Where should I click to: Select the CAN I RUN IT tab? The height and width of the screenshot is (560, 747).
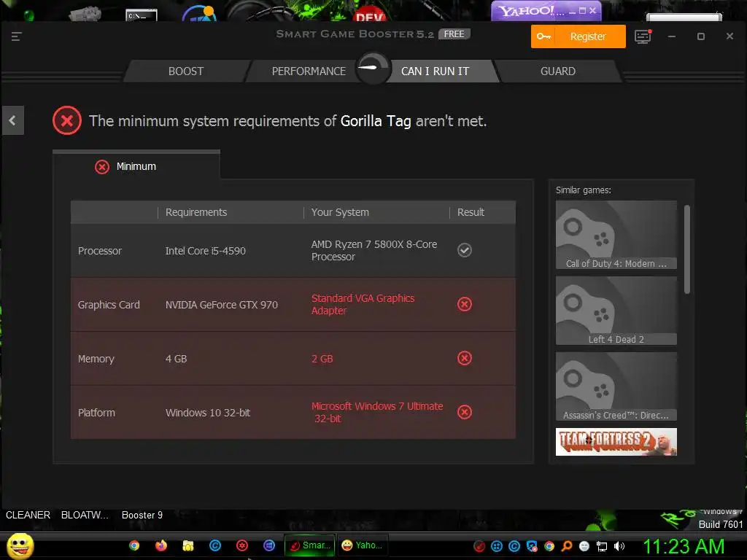coord(435,71)
